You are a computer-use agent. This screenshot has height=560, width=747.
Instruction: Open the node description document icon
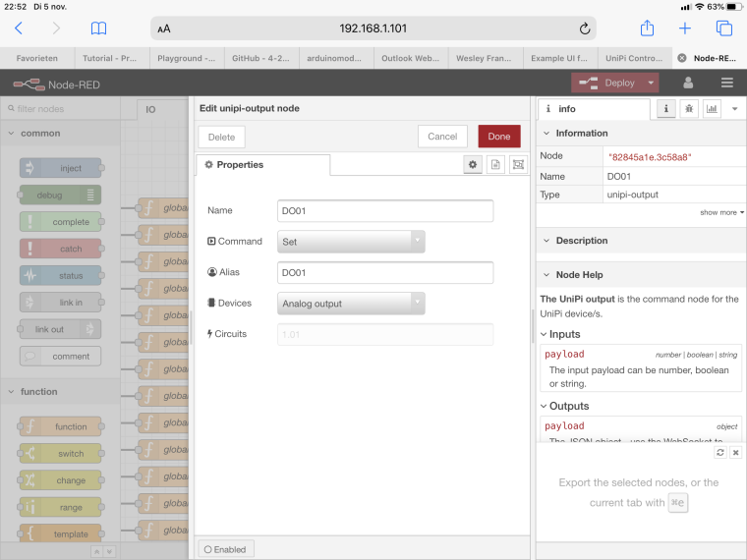tap(495, 165)
